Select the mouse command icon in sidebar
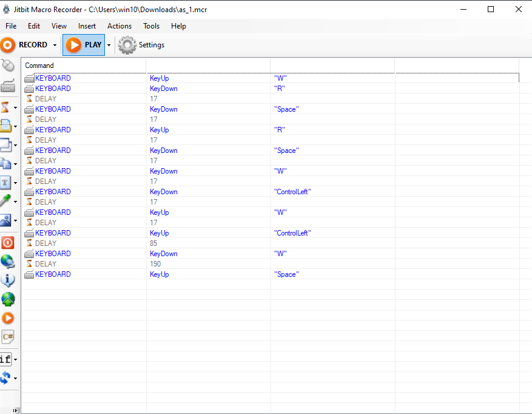This screenshot has height=414, width=532. (x=7, y=65)
